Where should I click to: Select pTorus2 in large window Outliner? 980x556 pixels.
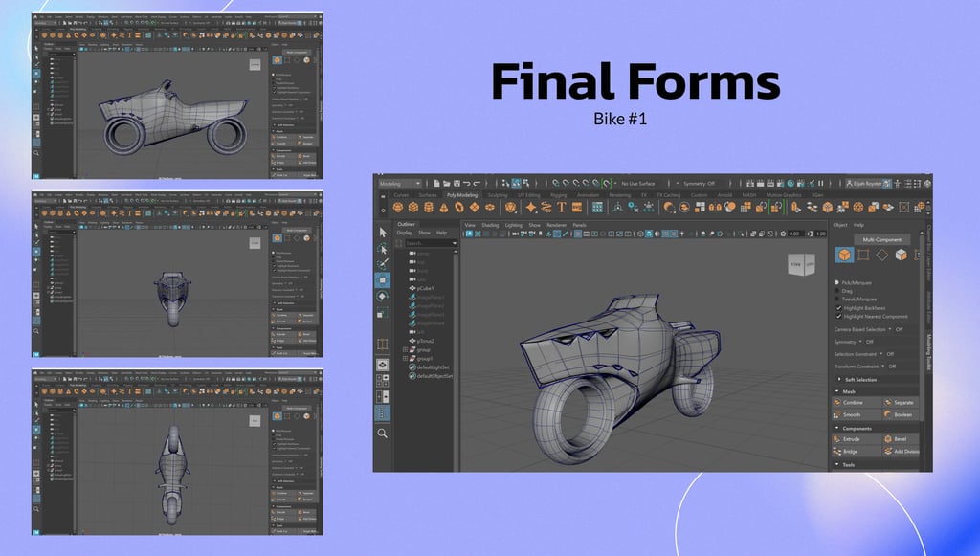pyautogui.click(x=425, y=341)
